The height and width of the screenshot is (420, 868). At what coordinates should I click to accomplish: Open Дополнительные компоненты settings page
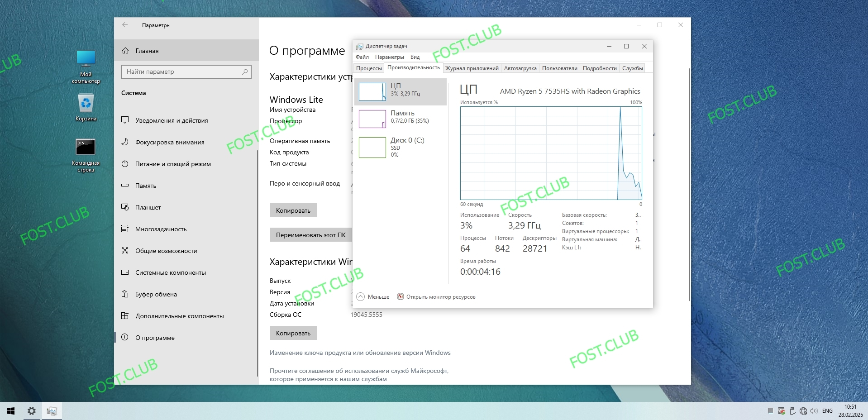[186, 316]
